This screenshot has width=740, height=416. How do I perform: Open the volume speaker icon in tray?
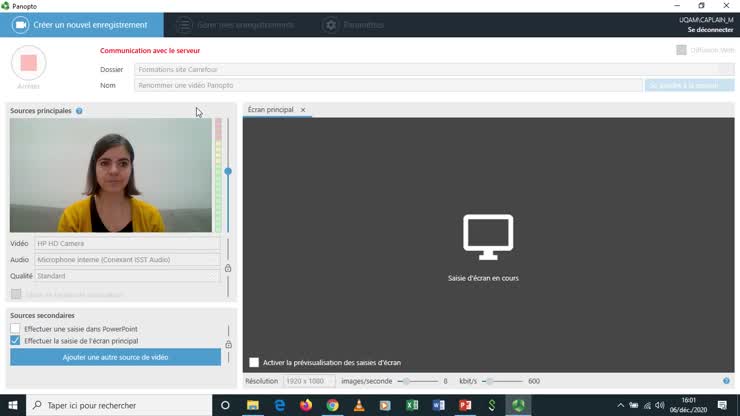660,405
